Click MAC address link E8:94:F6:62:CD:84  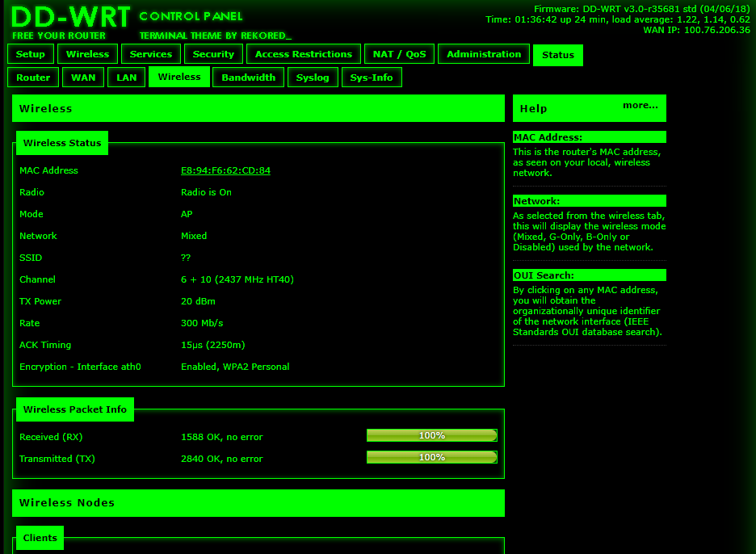click(x=225, y=170)
